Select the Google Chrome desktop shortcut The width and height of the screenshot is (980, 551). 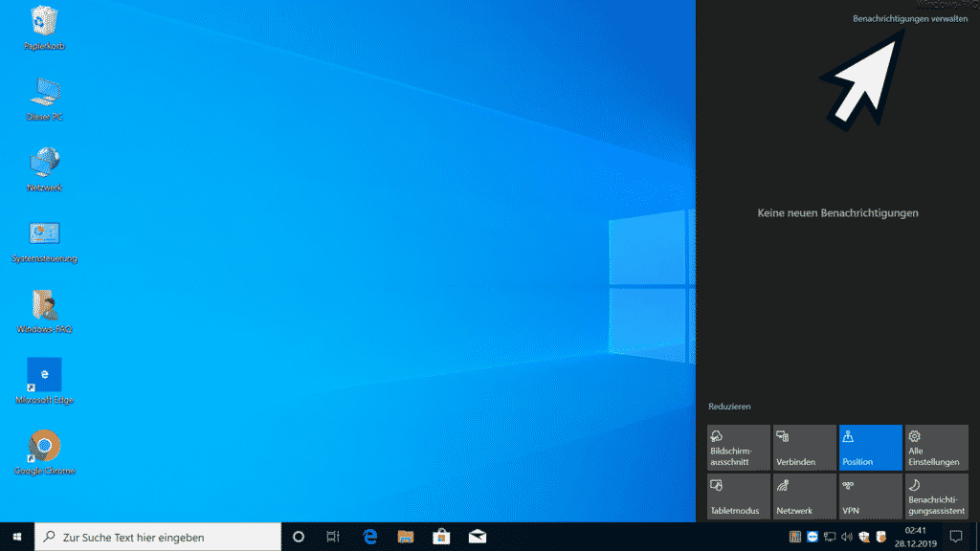click(44, 452)
